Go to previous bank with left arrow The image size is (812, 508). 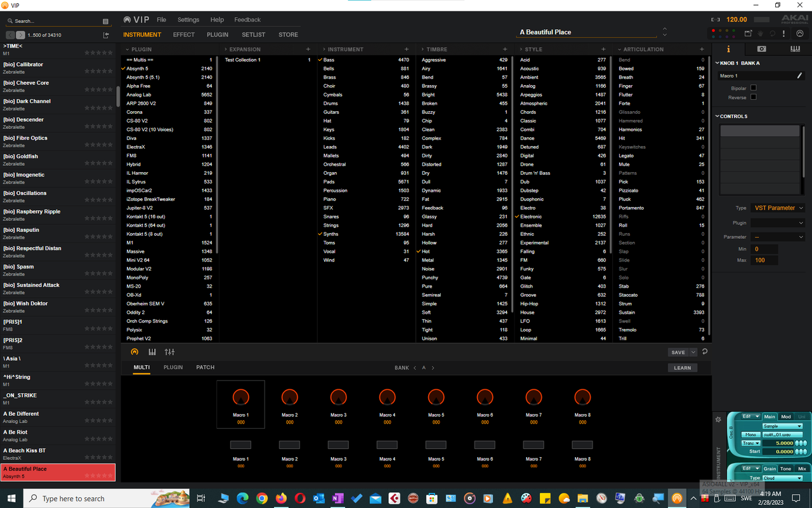click(415, 368)
